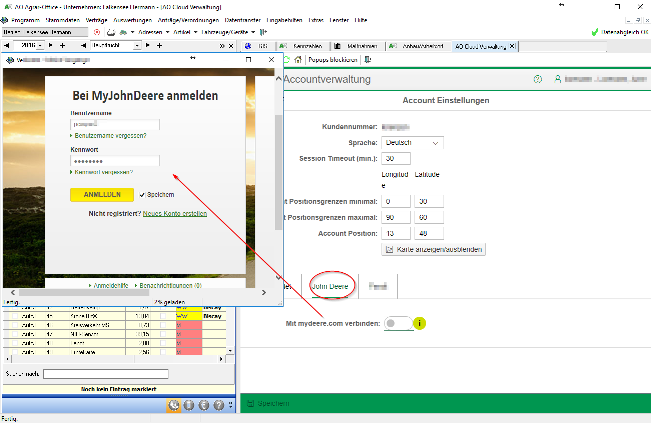Viewport: 651px width, 436px height.
Task: Click the green info icon beside mydeere toggle
Action: coord(420,323)
